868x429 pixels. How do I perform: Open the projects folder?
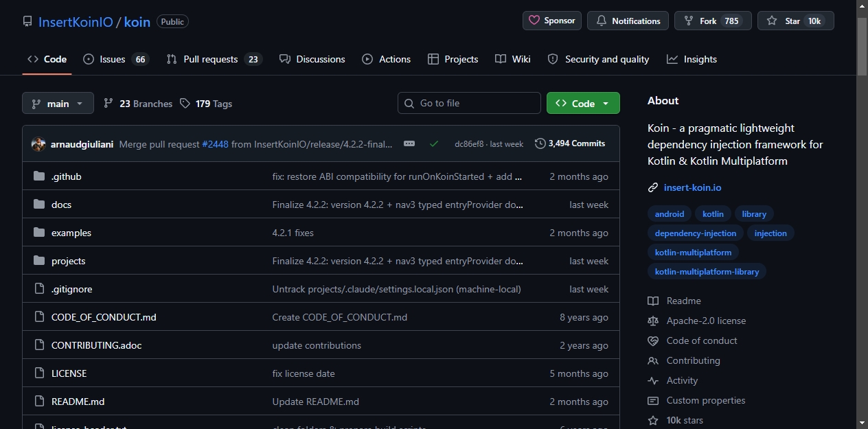[69, 261]
